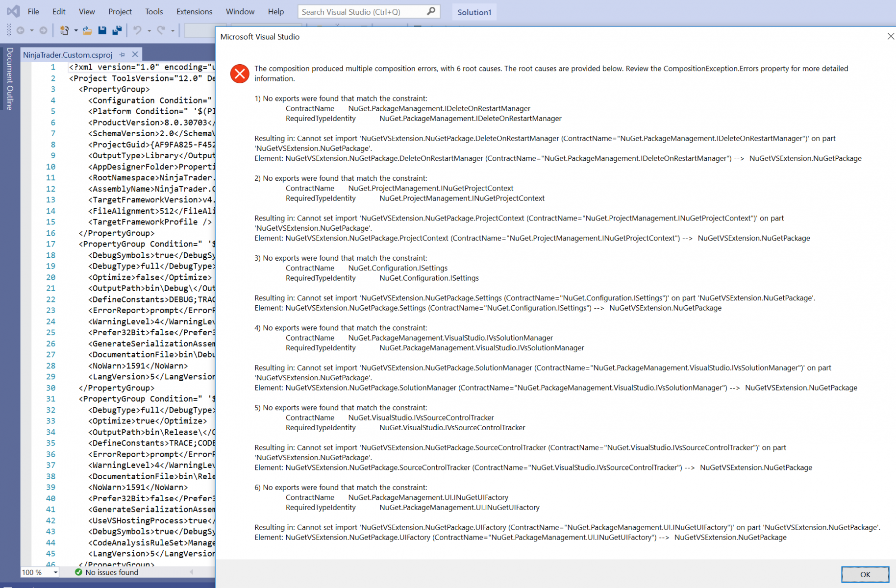Click the Save All icon
The width and height of the screenshot is (896, 588).
click(x=117, y=30)
